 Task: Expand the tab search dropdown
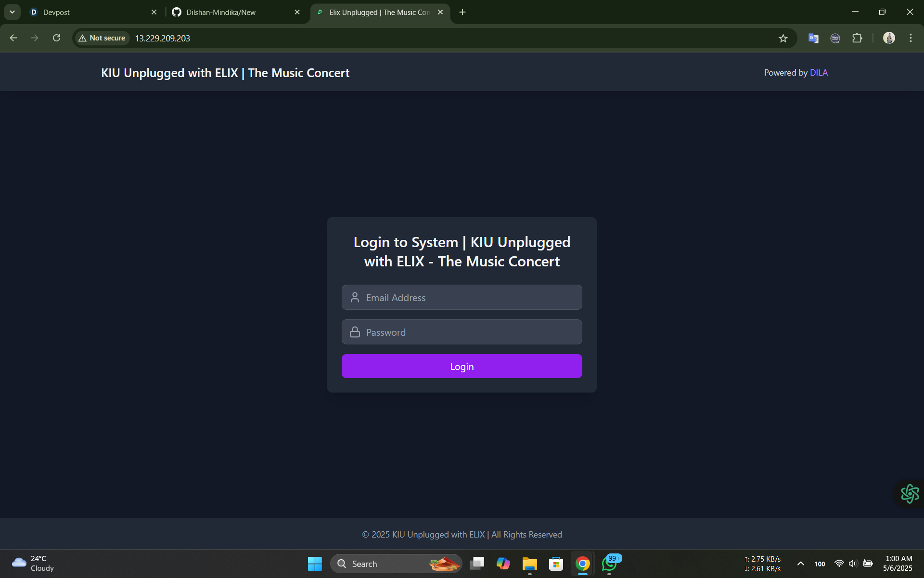click(12, 12)
